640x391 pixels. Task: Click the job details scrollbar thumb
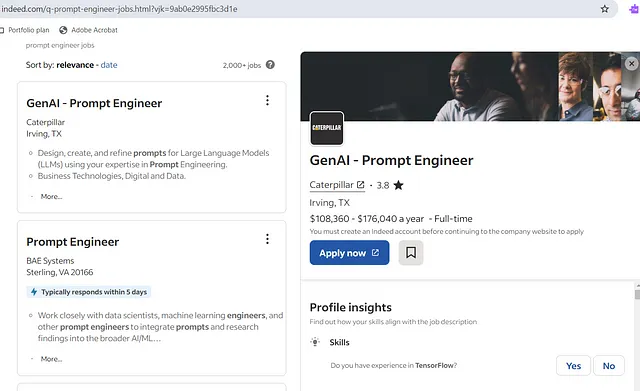point(637,294)
